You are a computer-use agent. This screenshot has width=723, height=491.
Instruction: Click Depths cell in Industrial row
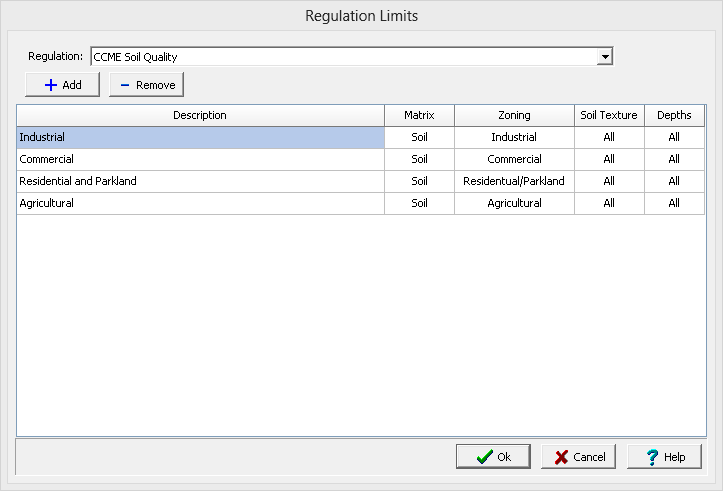674,137
